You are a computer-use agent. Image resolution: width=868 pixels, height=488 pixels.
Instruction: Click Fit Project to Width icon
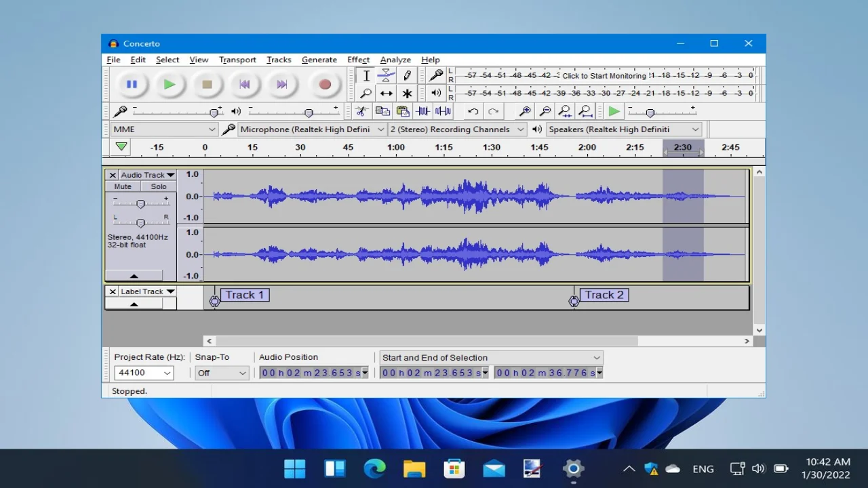(x=585, y=111)
